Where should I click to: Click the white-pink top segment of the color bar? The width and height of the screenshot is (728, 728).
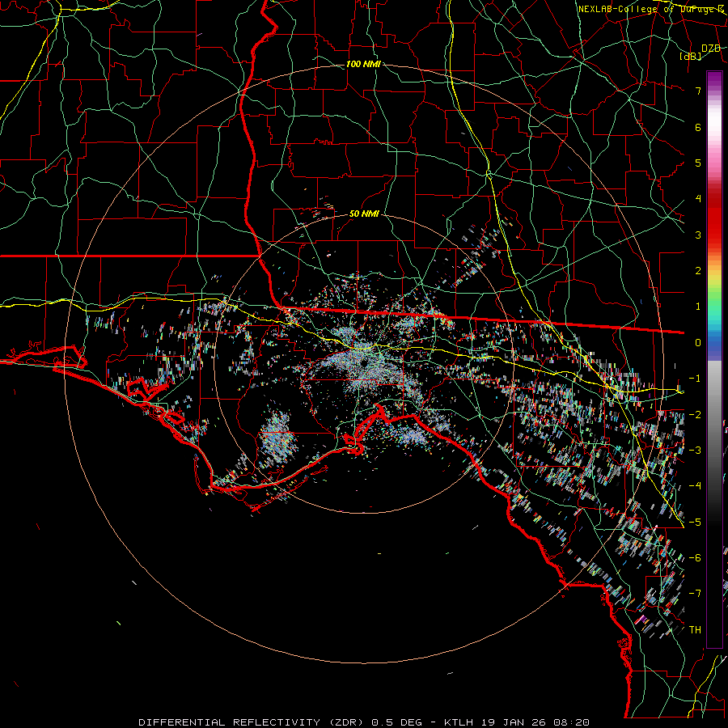714,125
